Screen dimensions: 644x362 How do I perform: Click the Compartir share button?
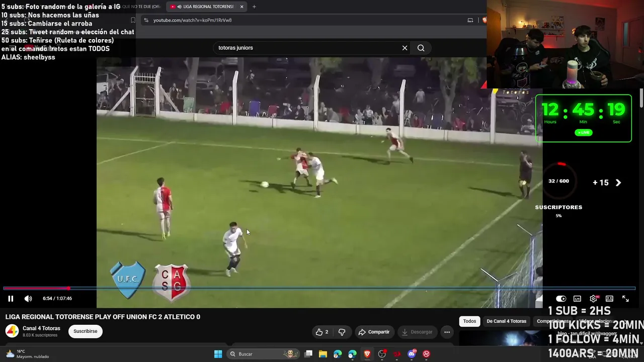coord(374,332)
